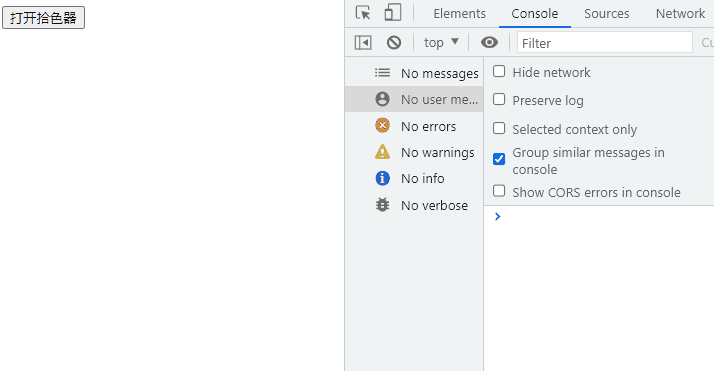Screen dimensions: 714x371
Task: Create live expression with eye icon
Action: click(489, 42)
